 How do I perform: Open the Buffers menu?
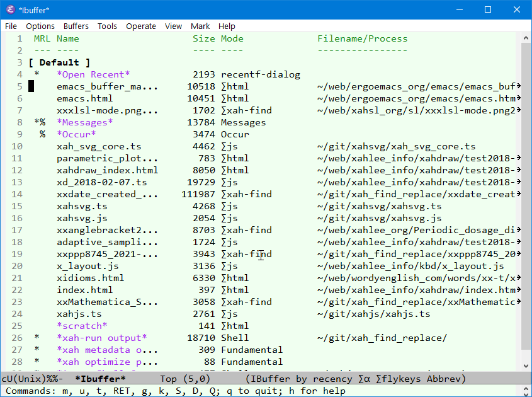tap(76, 26)
